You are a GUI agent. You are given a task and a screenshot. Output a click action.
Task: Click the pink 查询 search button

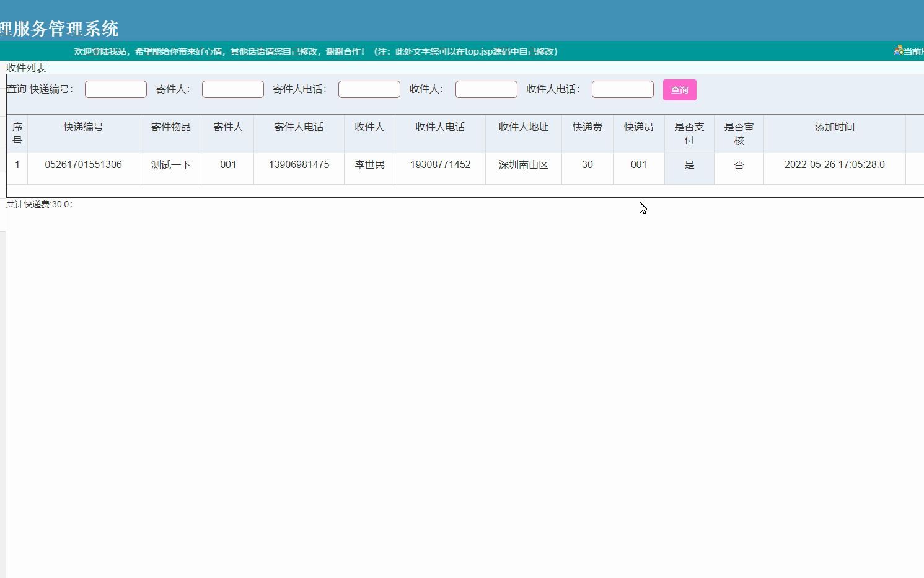(680, 89)
